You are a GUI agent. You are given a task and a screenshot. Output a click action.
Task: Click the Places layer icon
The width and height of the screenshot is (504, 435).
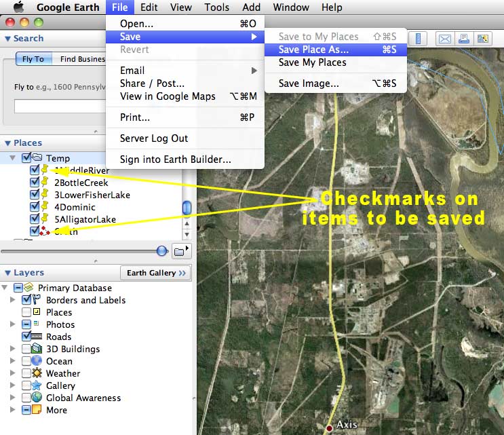[x=37, y=311]
